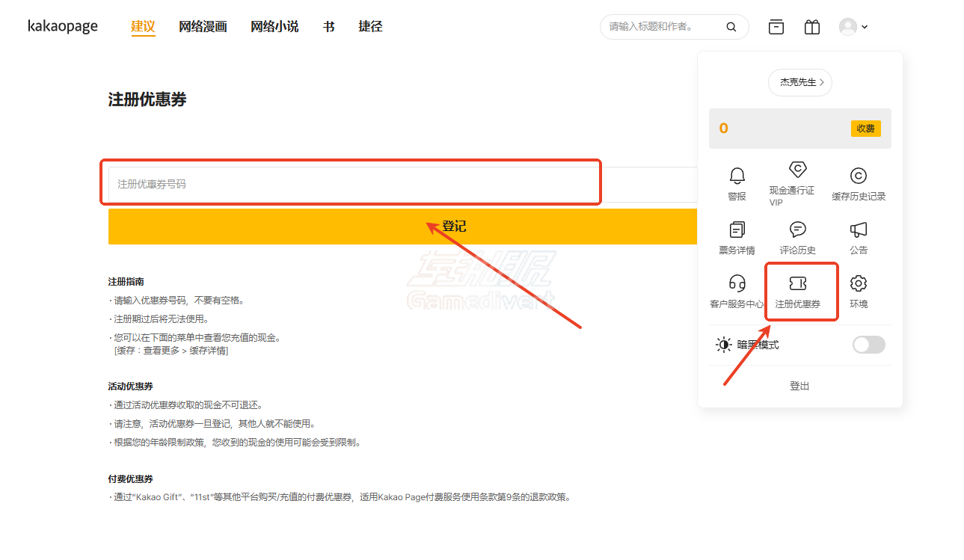
Task: Open the library icon next to search
Action: pyautogui.click(x=776, y=26)
